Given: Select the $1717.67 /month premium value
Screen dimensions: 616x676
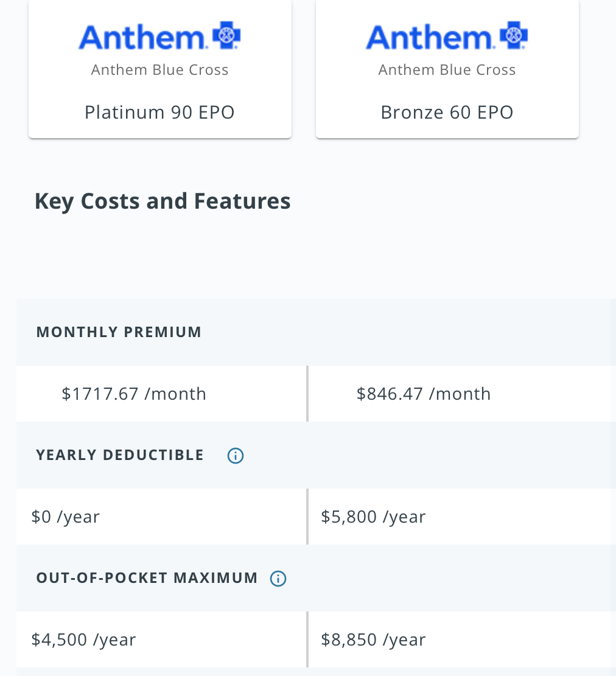Looking at the screenshot, I should pyautogui.click(x=134, y=394).
